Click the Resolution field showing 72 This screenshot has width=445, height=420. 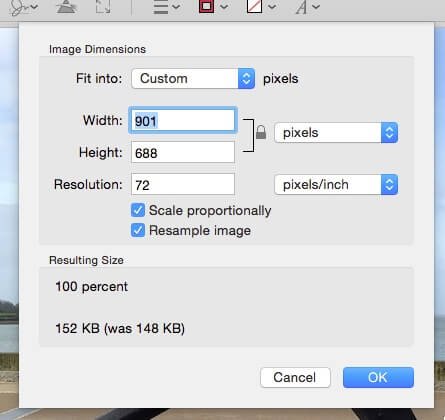pos(183,184)
